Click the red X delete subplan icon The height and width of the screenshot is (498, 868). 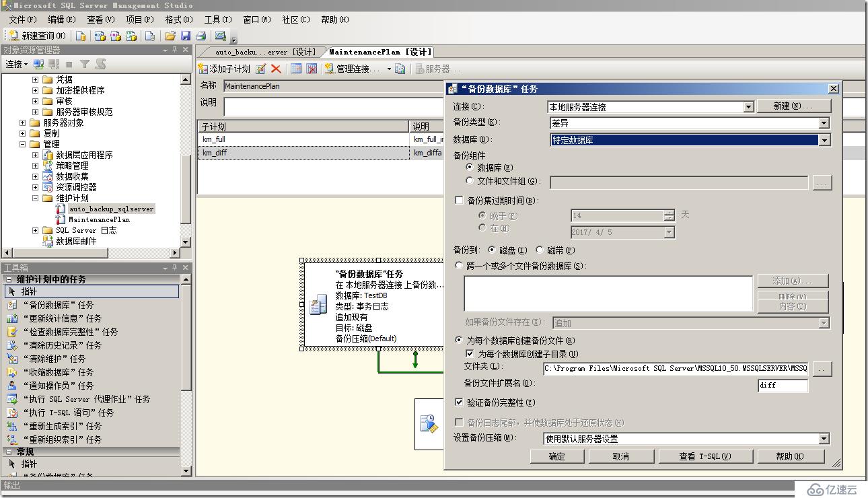point(276,69)
